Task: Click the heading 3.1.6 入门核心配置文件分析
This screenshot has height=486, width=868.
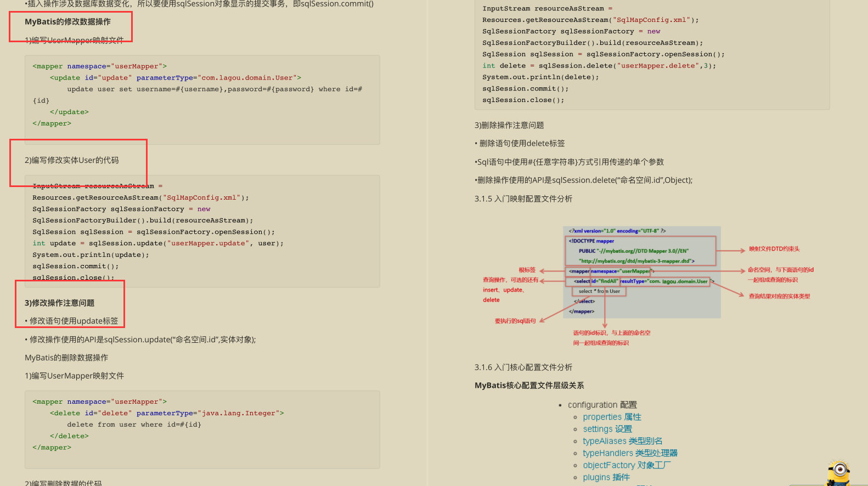Action: pos(523,367)
